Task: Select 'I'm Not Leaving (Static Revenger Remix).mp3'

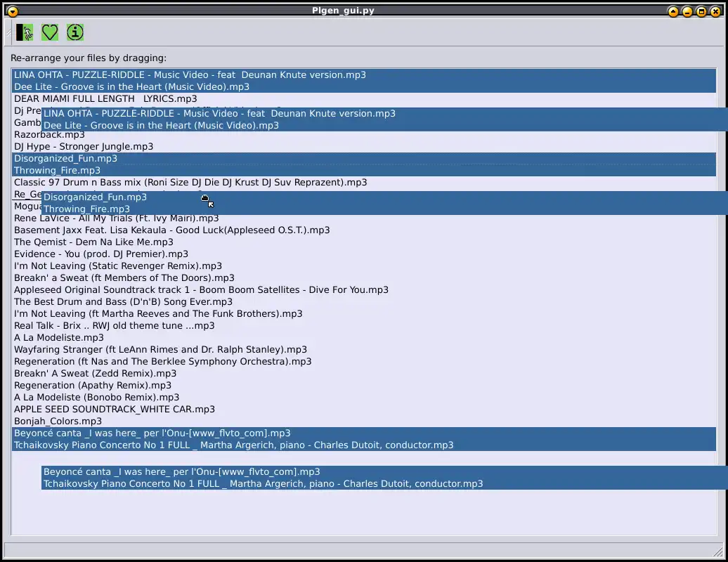Action: click(364, 266)
